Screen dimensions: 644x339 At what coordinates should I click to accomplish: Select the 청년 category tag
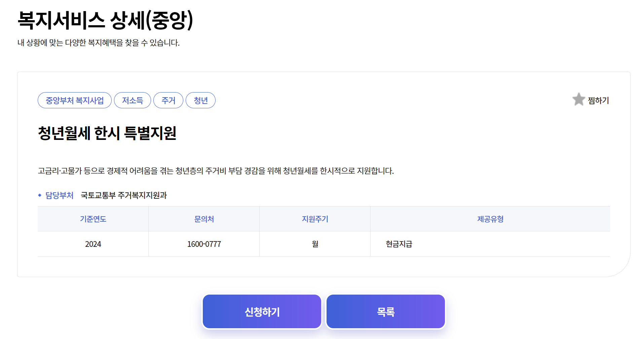pos(200,100)
